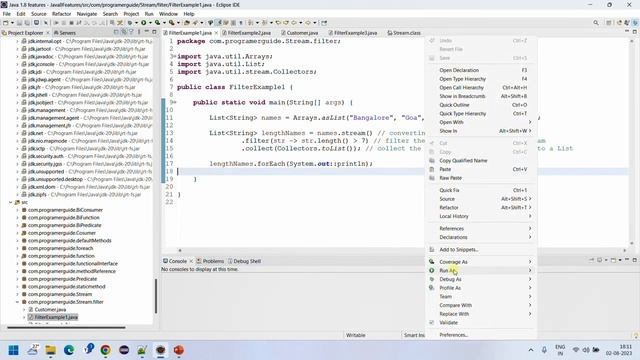Viewport: 640px width, 360px height.
Task: Choose Debug As from context menu
Action: 481,279
